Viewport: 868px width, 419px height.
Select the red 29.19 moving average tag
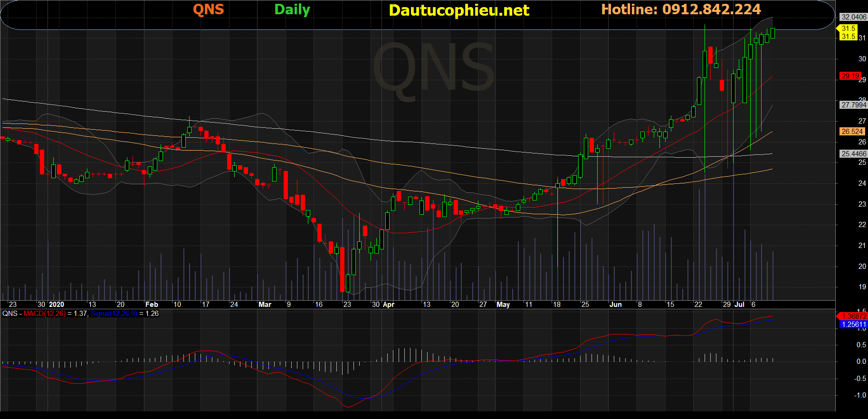850,76
